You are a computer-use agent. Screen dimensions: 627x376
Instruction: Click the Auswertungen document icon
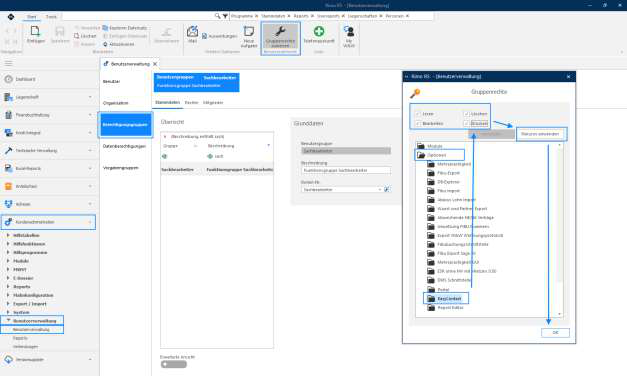pos(204,36)
